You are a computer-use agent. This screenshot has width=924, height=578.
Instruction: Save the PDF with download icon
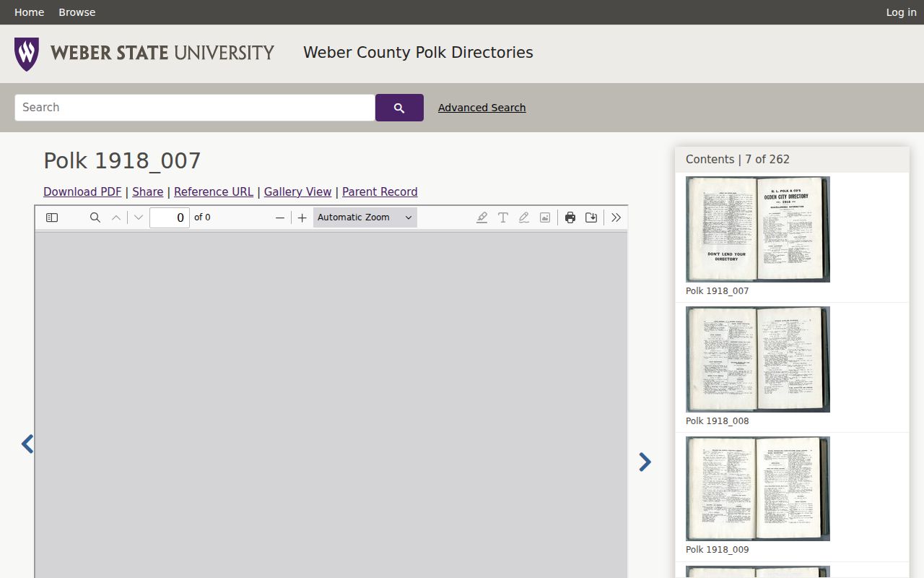click(591, 217)
